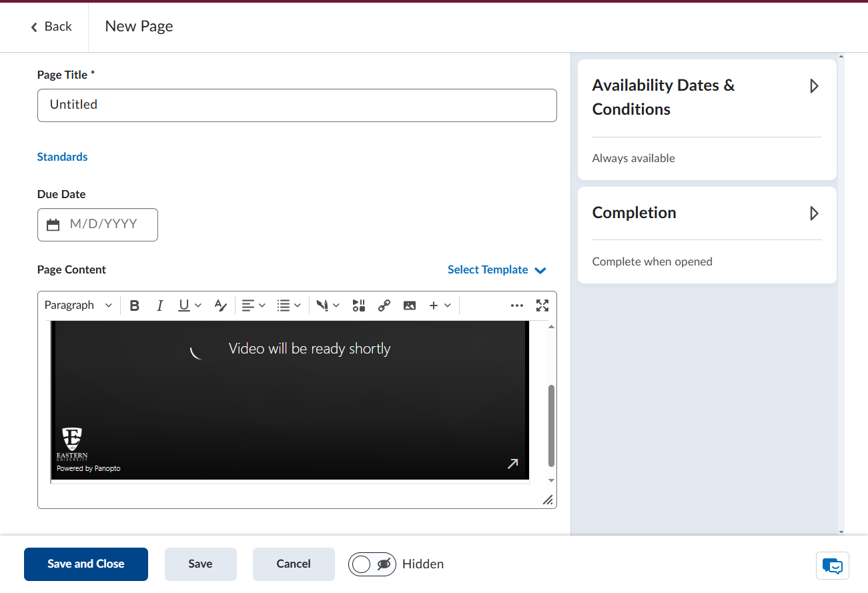Click the 'Powered by Panopto' label
This screenshot has height=593, width=868.
click(x=89, y=468)
